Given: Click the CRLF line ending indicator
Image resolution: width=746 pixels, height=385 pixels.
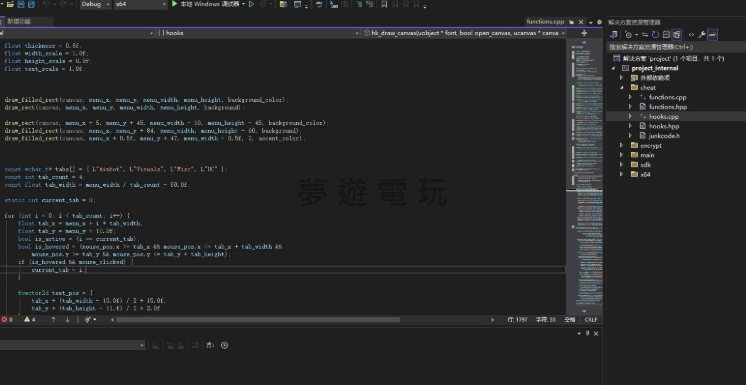Looking at the screenshot, I should coord(591,320).
